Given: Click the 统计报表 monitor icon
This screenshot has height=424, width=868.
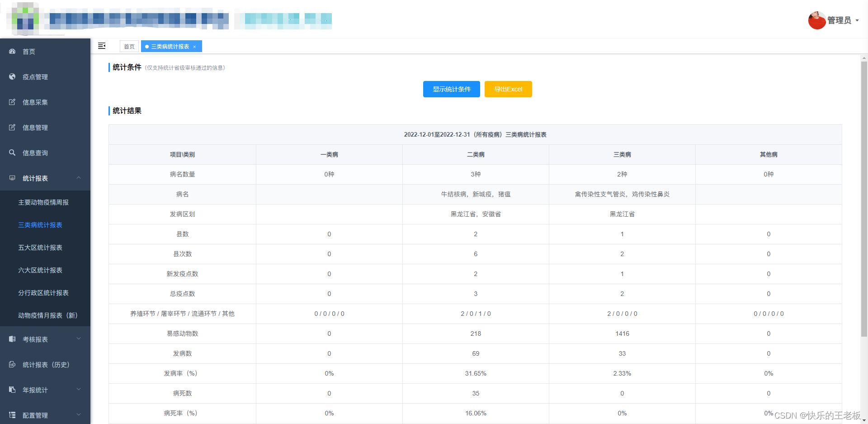Looking at the screenshot, I should pyautogui.click(x=12, y=178).
